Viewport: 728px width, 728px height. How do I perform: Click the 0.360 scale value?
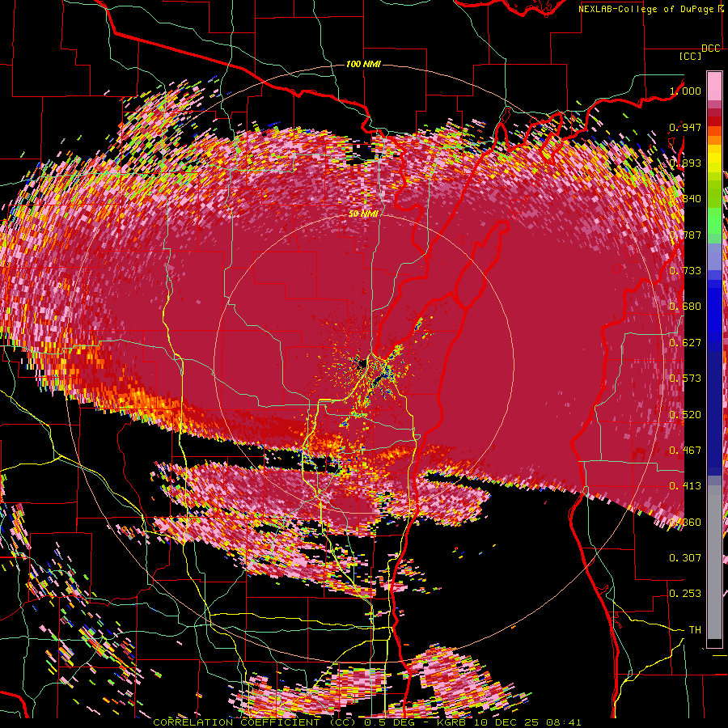point(685,523)
